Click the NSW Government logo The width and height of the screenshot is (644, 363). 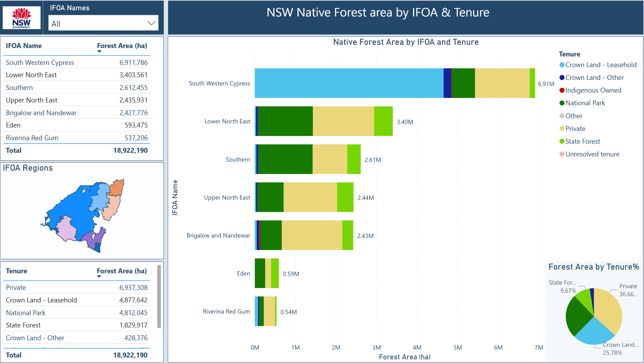pos(22,17)
